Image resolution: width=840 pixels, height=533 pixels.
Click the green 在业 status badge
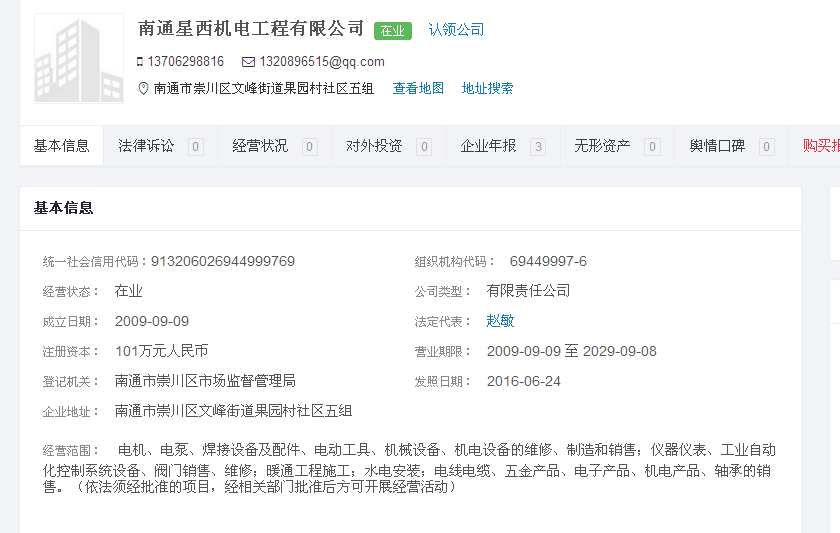tap(393, 31)
